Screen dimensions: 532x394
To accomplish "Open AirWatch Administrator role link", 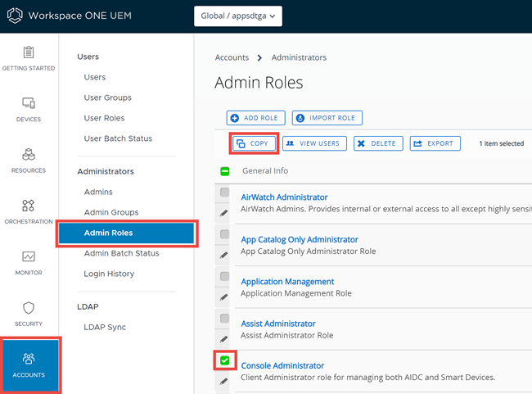I will point(284,197).
